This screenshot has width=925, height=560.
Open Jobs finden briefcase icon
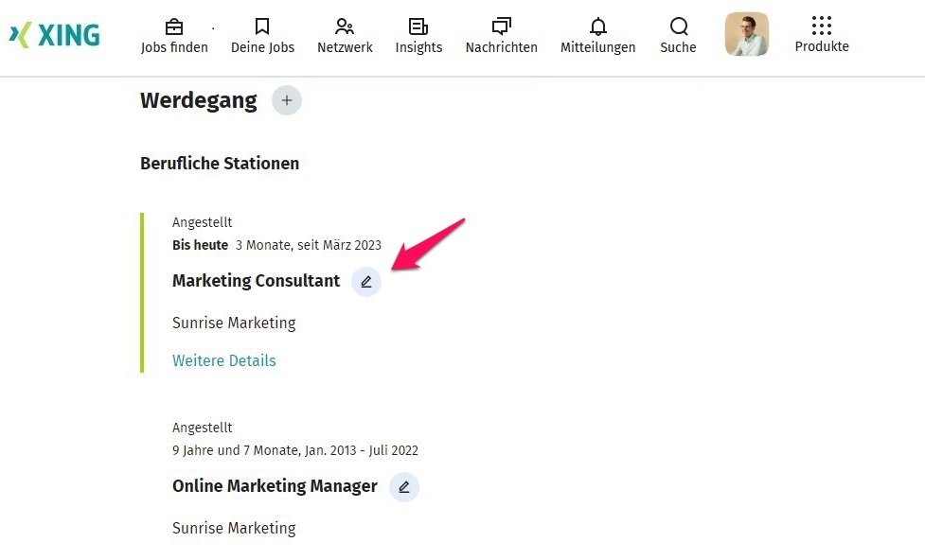tap(174, 26)
